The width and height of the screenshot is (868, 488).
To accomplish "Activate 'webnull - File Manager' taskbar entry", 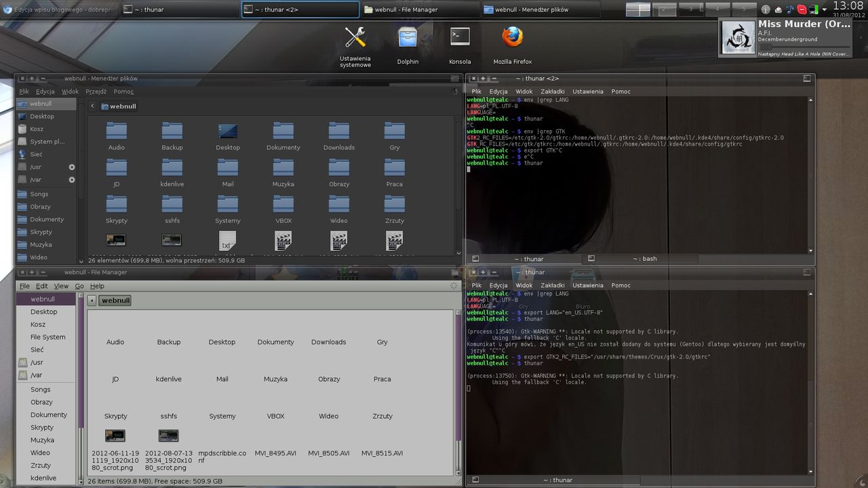I will [x=420, y=9].
